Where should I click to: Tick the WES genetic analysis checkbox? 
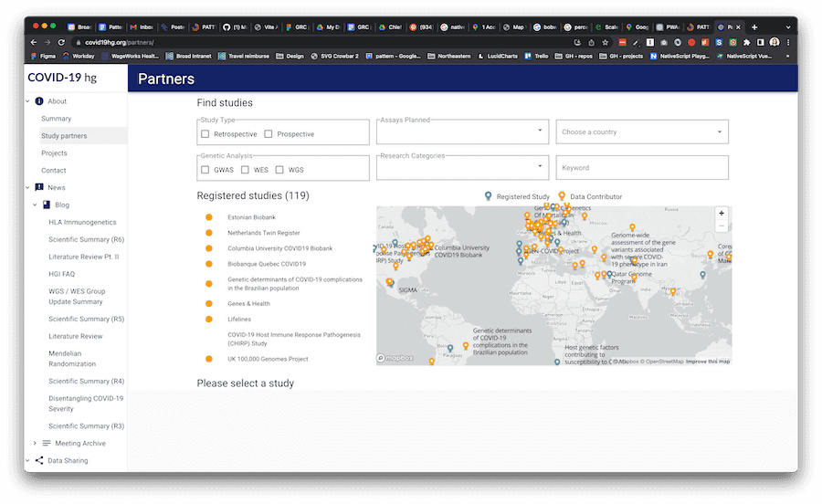[245, 170]
